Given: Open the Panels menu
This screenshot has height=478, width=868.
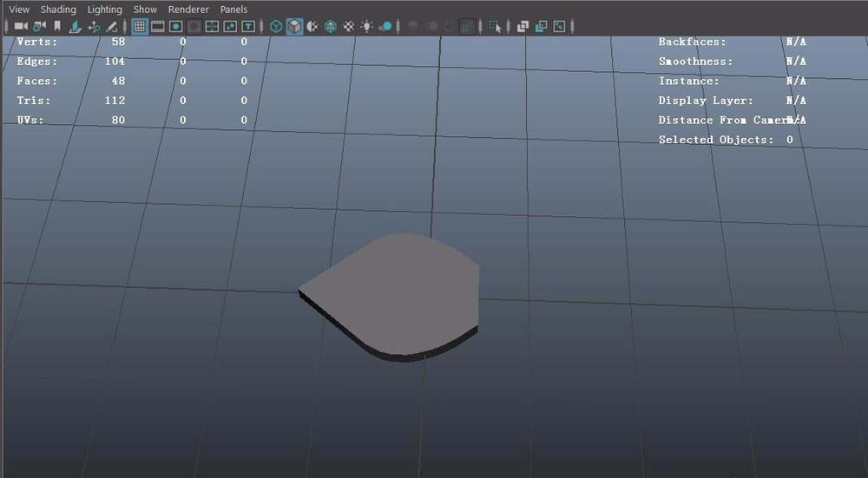Looking at the screenshot, I should (x=233, y=10).
